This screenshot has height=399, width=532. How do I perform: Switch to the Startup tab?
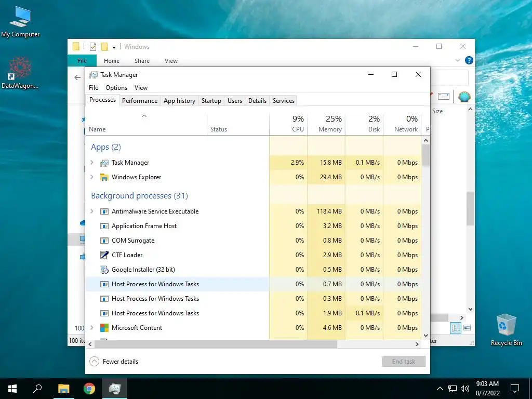[211, 100]
